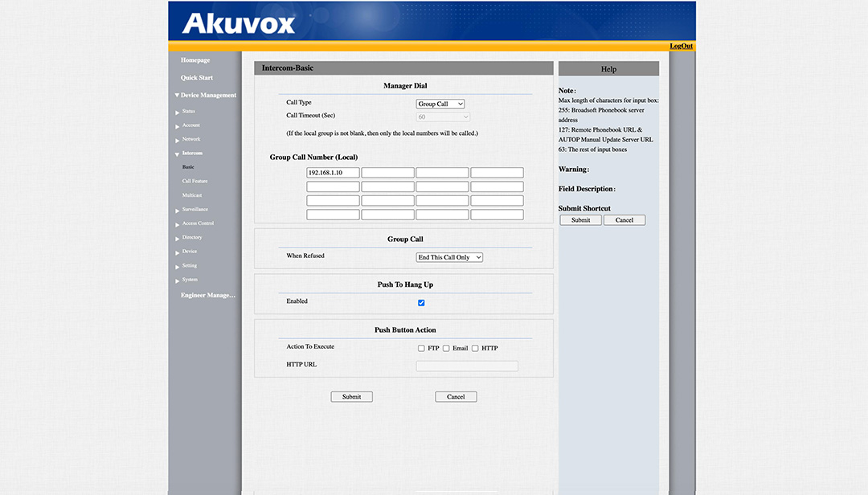Image resolution: width=868 pixels, height=495 pixels.
Task: Click the first Group Call Number field
Action: [x=333, y=173]
